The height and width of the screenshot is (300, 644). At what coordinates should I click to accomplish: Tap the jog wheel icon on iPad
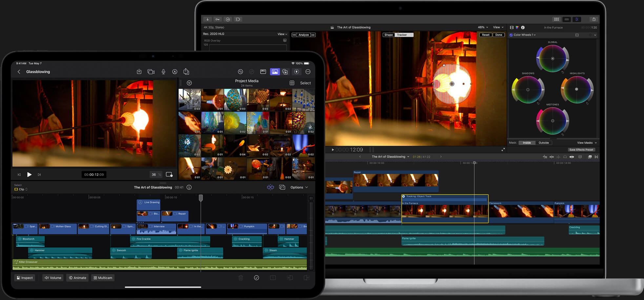coord(296,72)
